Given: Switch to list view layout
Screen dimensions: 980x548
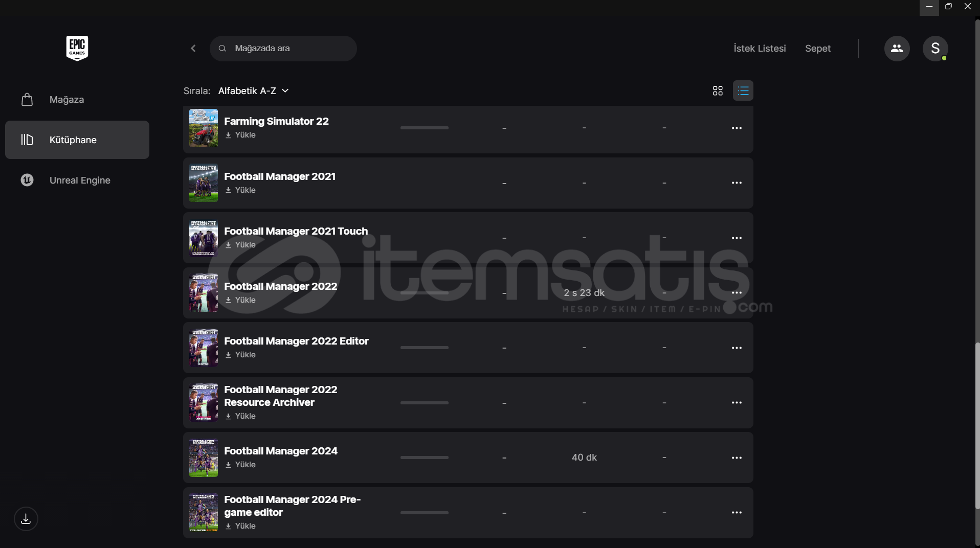Looking at the screenshot, I should tap(743, 90).
